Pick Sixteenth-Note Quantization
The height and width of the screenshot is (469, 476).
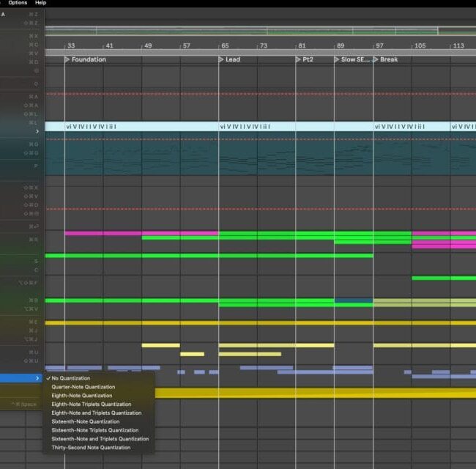coord(85,421)
